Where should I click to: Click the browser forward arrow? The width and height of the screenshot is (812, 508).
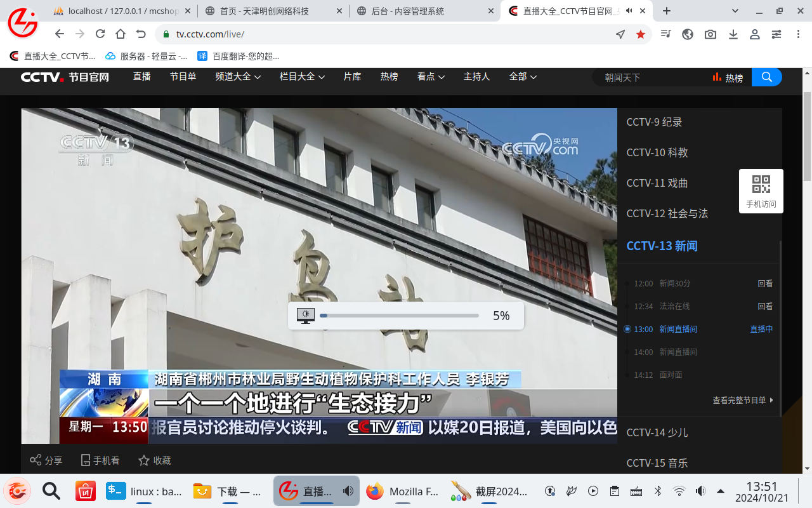tap(80, 34)
